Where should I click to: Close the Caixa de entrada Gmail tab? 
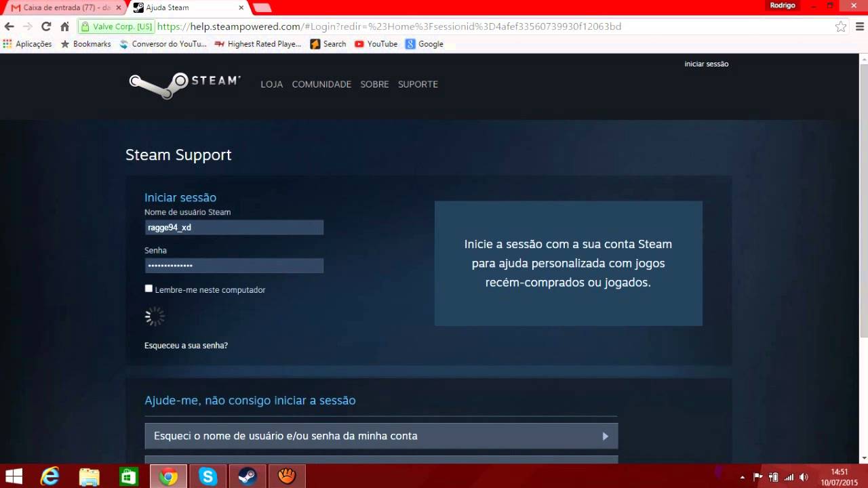pos(119,7)
